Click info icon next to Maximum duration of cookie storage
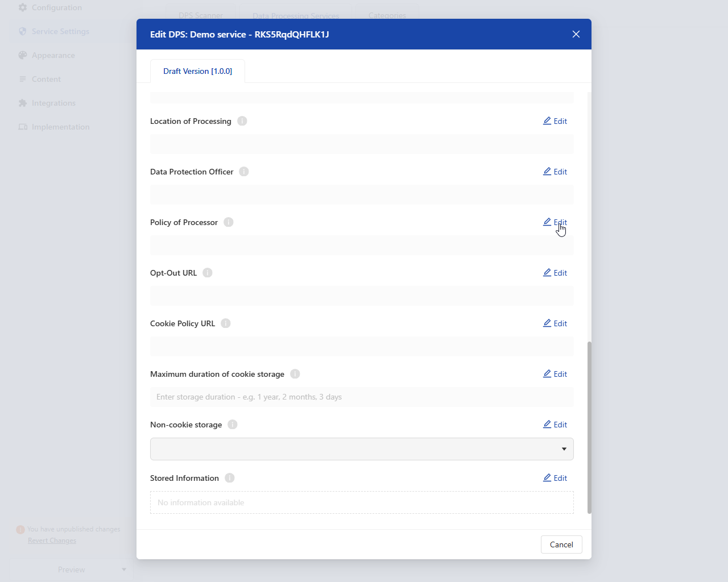728x582 pixels. [295, 374]
